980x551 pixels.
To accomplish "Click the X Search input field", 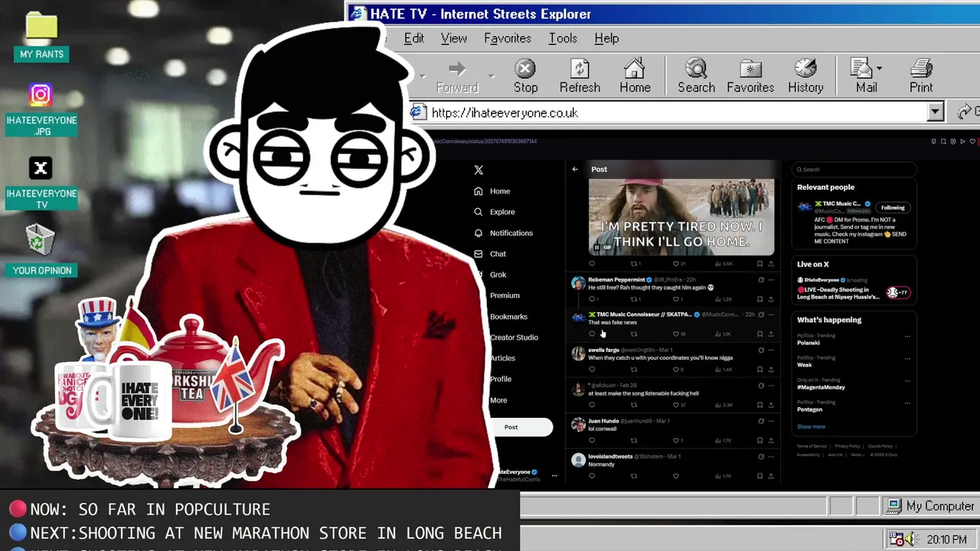I will click(x=854, y=169).
